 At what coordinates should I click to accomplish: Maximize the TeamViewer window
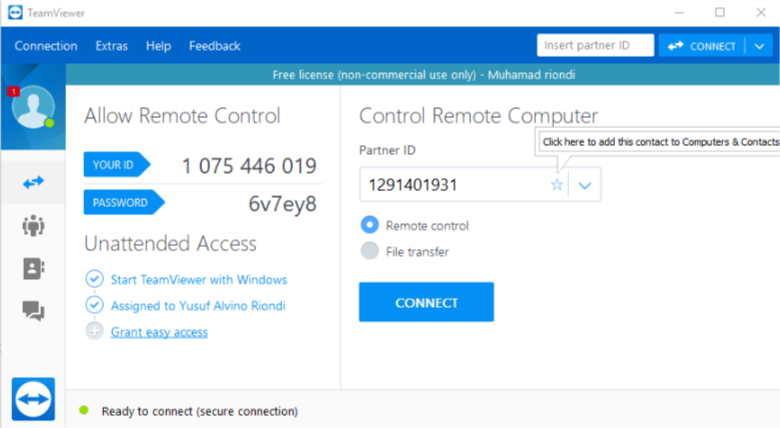pos(720,12)
